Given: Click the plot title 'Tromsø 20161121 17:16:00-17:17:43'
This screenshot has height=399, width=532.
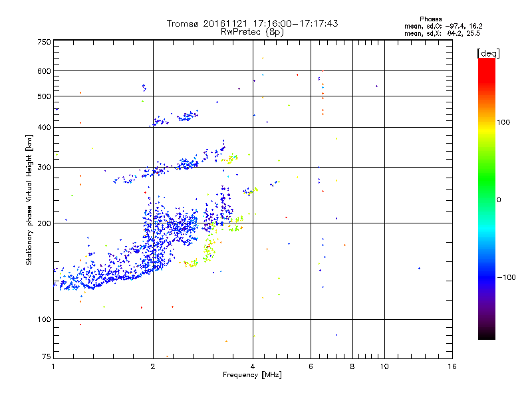Looking at the screenshot, I should pos(252,23).
